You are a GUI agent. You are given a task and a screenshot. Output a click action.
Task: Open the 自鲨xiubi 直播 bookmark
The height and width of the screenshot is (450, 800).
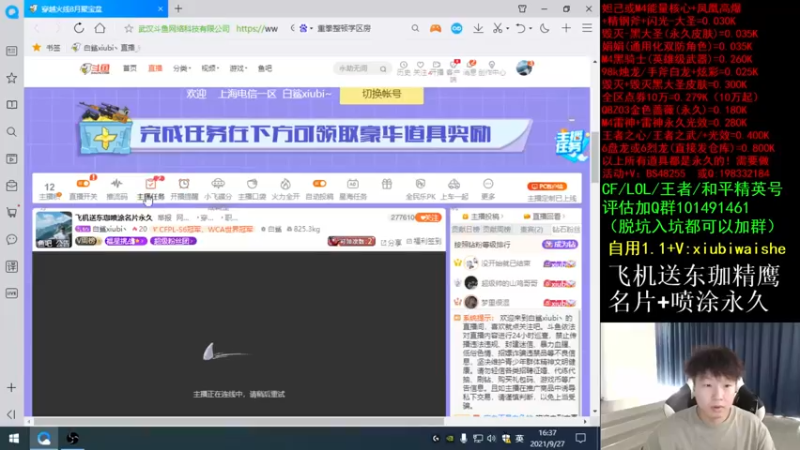coord(105,47)
